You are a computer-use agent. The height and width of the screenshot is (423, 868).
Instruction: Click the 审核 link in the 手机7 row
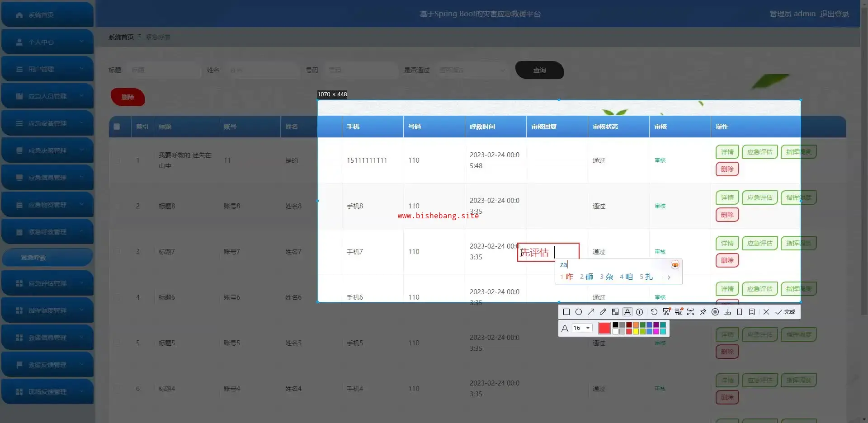(660, 252)
